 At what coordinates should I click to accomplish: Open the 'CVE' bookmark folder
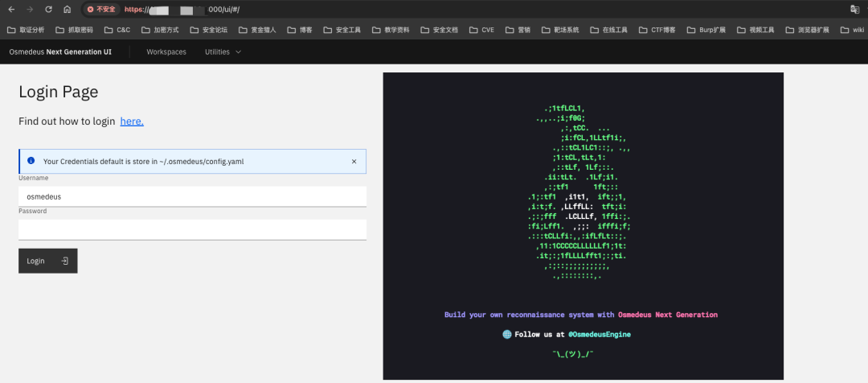click(481, 30)
